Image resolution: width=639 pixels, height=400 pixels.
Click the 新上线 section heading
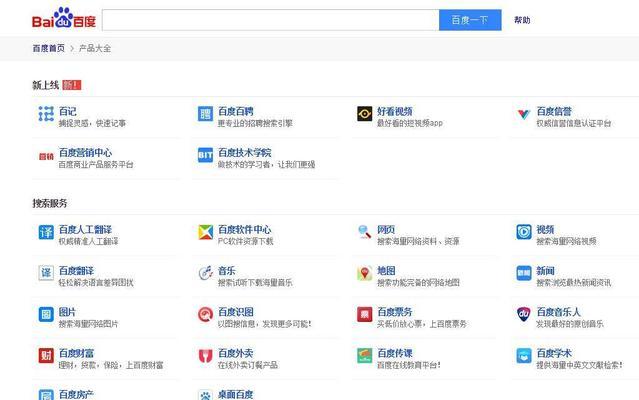click(46, 85)
